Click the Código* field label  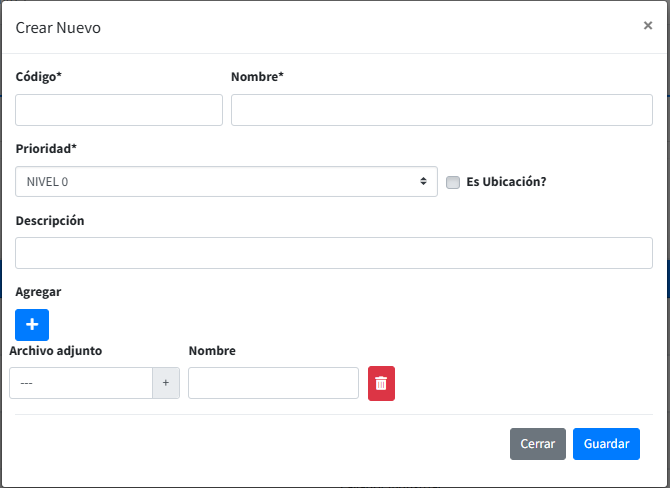(40, 77)
